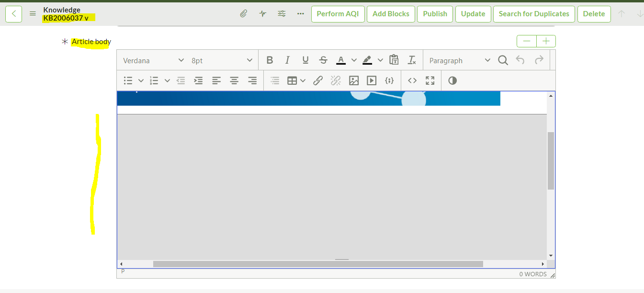This screenshot has width=644, height=293.
Task: Align text center
Action: click(x=234, y=81)
